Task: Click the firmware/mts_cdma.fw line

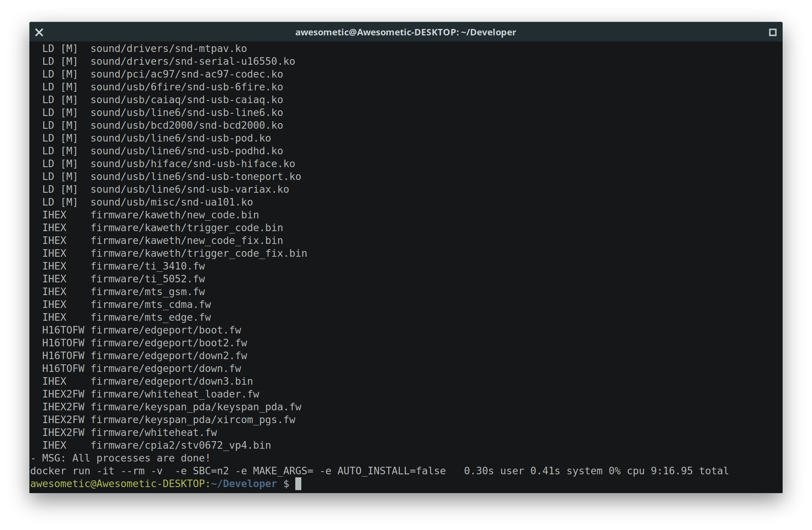Action: click(151, 305)
